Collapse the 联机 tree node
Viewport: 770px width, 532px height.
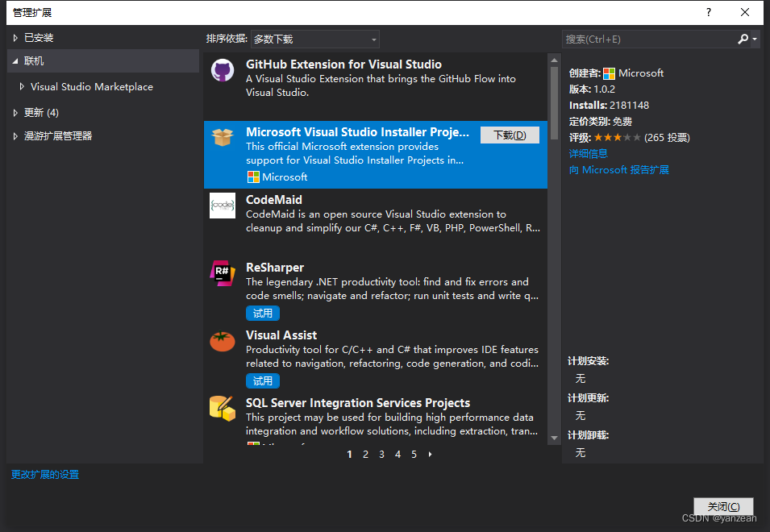click(15, 61)
